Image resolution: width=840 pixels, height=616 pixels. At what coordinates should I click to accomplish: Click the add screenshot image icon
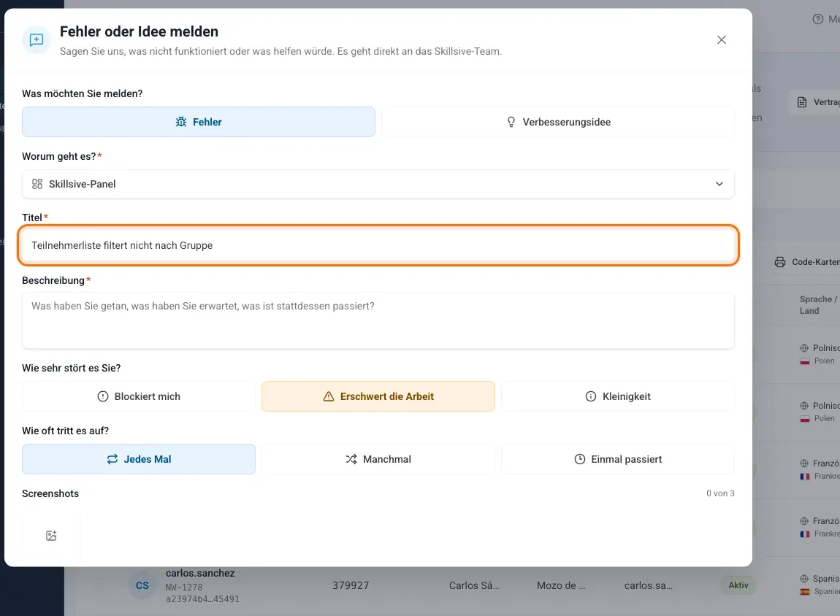point(51,536)
